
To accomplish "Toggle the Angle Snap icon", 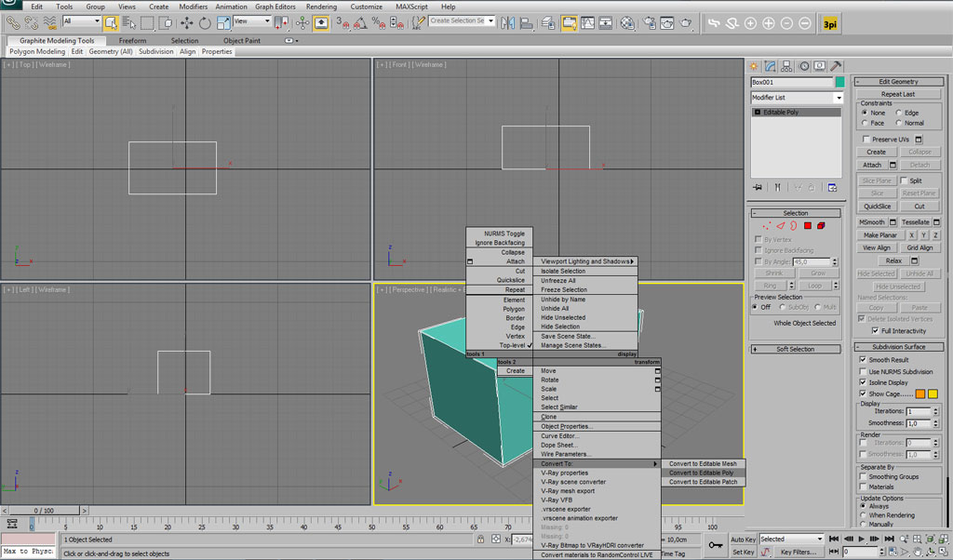I will coord(360,23).
